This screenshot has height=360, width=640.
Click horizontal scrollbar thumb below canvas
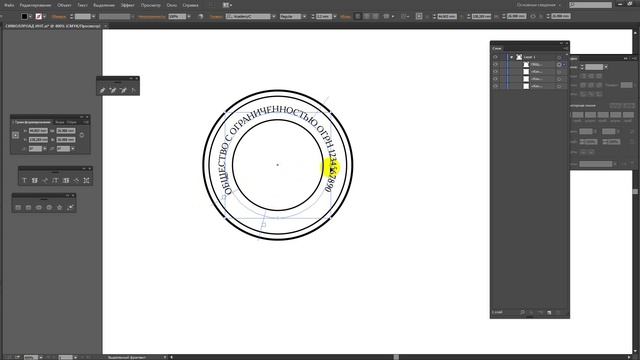coord(396,357)
